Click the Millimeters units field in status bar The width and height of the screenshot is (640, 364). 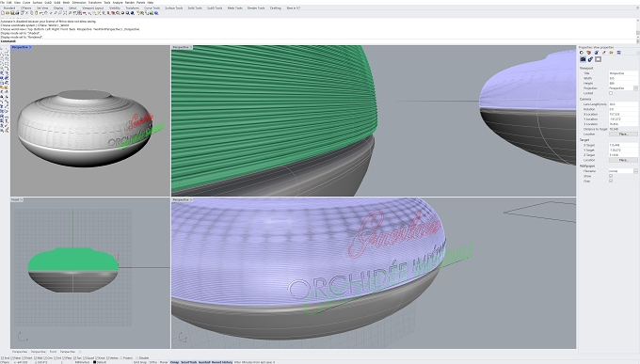pos(83,362)
